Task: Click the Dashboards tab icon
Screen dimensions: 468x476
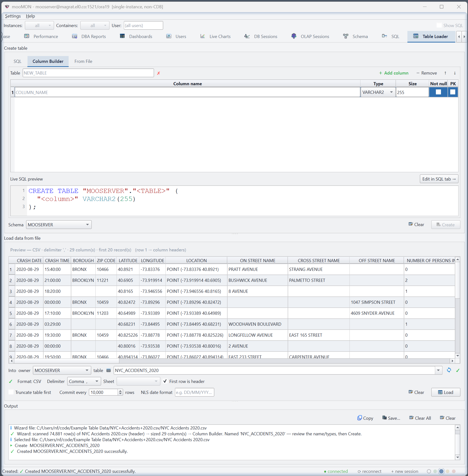Action: point(122,36)
